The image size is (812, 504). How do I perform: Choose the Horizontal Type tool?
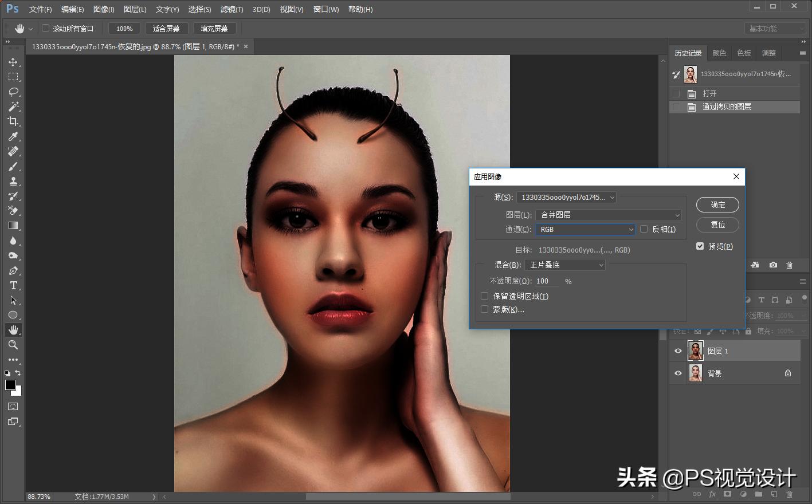tap(13, 285)
